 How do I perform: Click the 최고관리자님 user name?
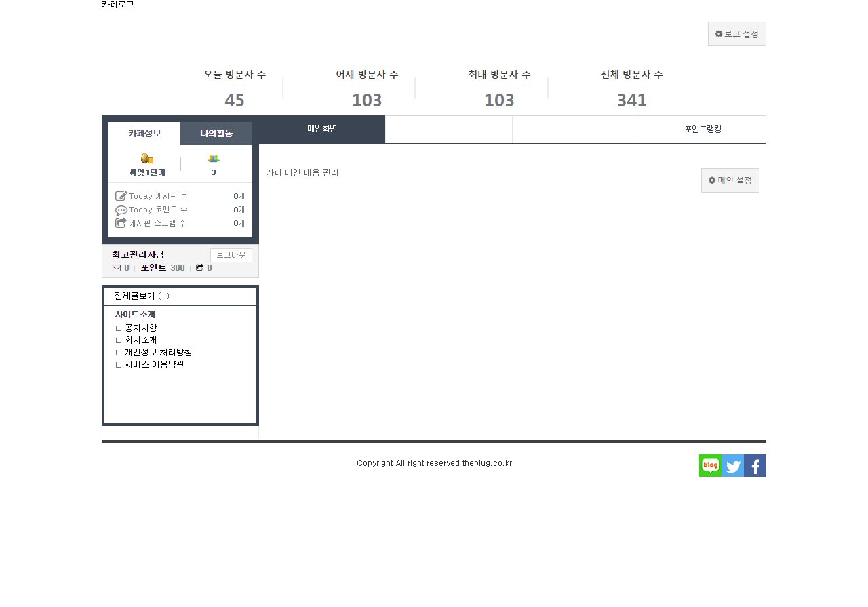[138, 254]
